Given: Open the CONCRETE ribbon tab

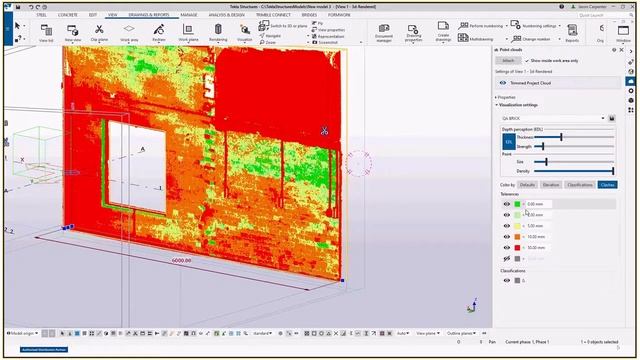Looking at the screenshot, I should pyautogui.click(x=68, y=15).
